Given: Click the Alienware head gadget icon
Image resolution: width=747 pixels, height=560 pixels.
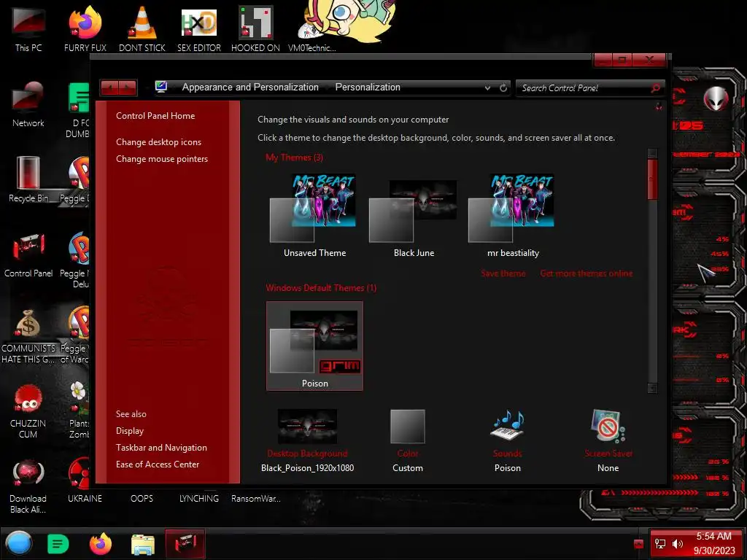Looking at the screenshot, I should 716,98.
